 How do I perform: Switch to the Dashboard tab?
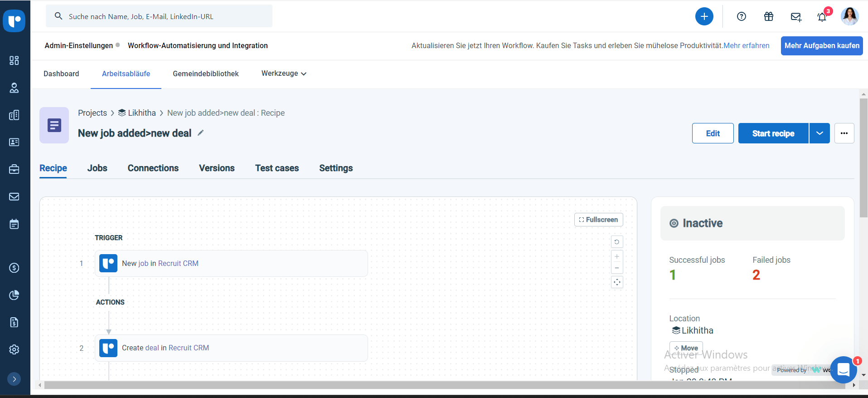tap(61, 74)
